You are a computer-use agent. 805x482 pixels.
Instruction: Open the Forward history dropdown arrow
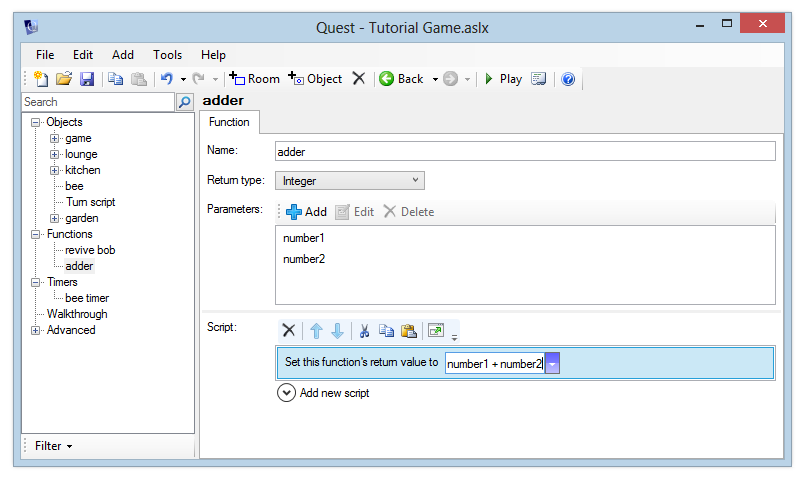pyautogui.click(x=467, y=80)
